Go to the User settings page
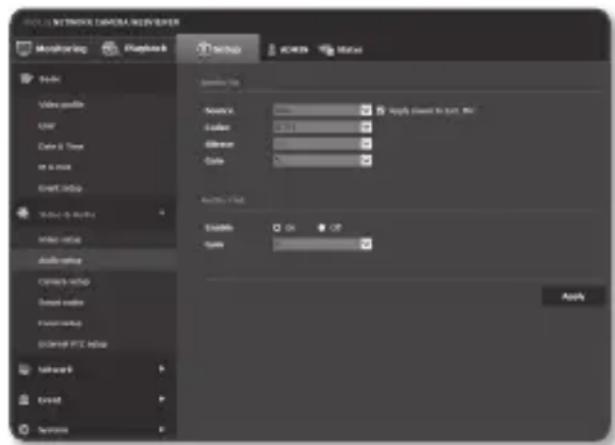615x445 pixels. tap(47, 126)
